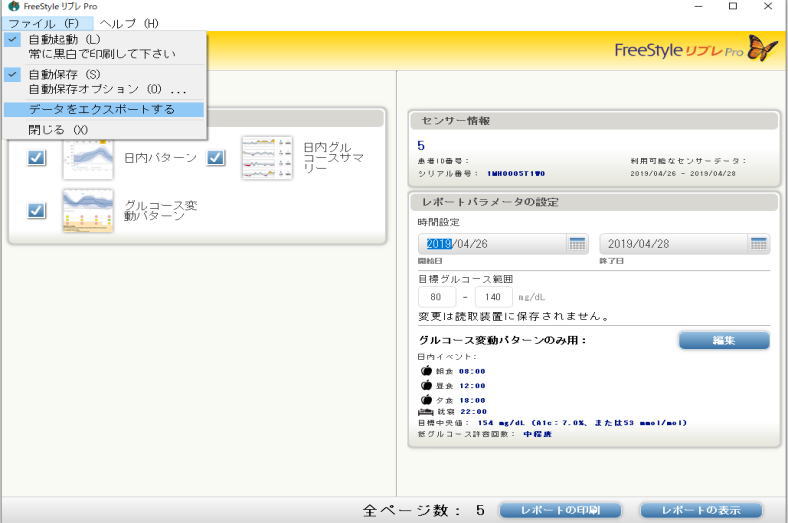Click the lower glucose target field showing 80
Image resolution: width=788 pixels, height=523 pixels.
[x=436, y=297]
